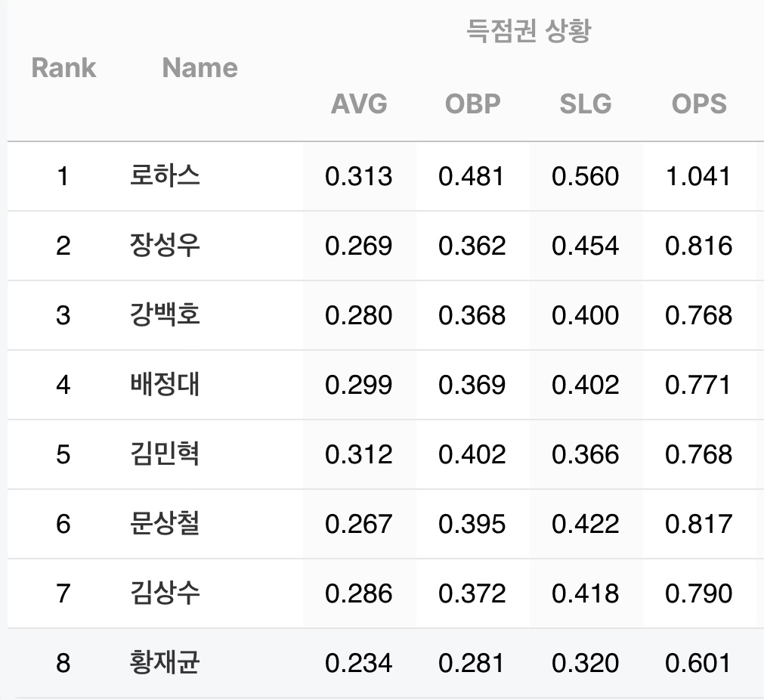Select the 김민혁 name cell
This screenshot has height=700, width=764.
point(165,454)
